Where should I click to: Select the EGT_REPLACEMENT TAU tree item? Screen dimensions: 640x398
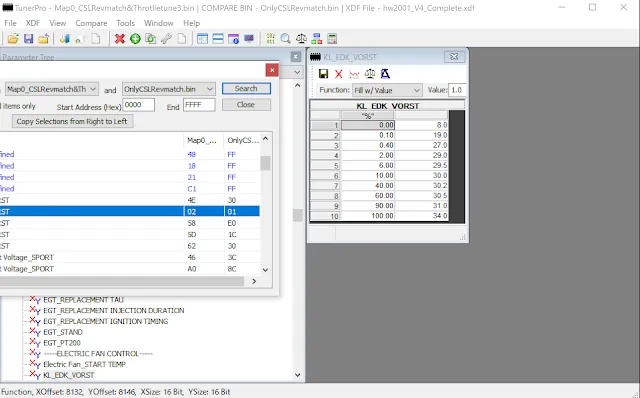[83, 300]
